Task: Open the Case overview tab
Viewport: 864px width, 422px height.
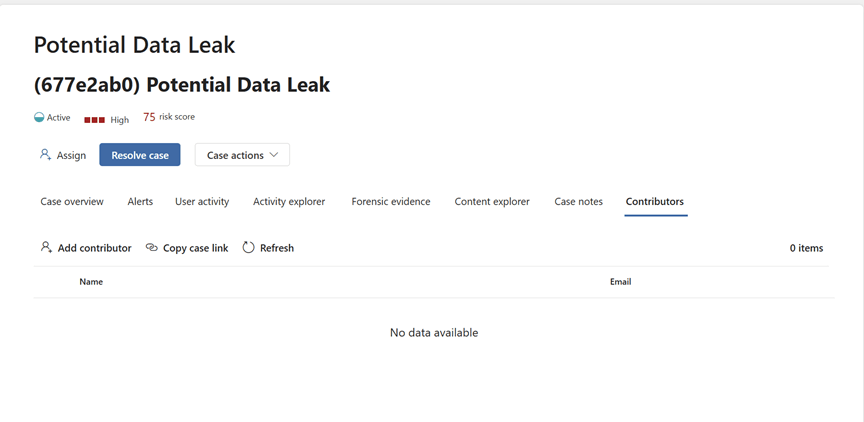Action: pyautogui.click(x=72, y=202)
